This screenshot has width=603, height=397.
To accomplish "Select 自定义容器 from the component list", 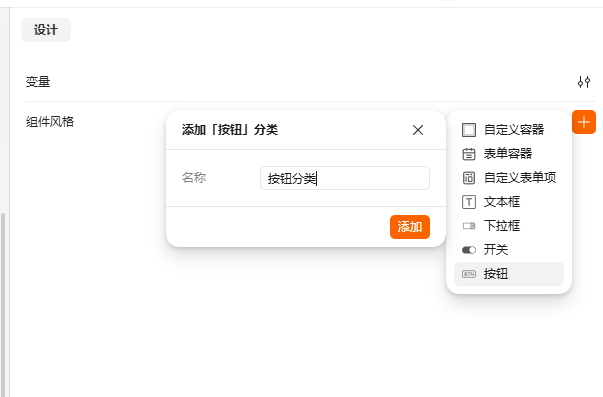I will pyautogui.click(x=509, y=130).
